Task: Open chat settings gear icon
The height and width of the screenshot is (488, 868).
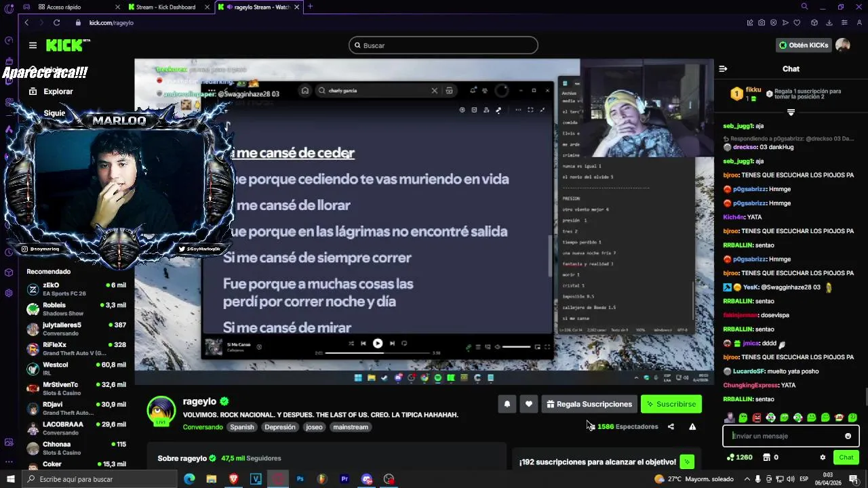Action: (823, 457)
